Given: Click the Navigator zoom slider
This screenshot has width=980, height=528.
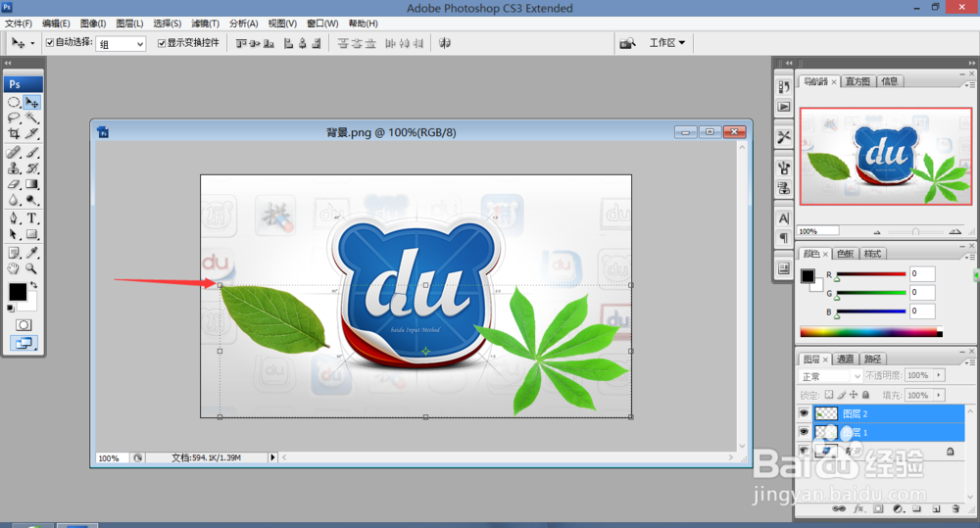Looking at the screenshot, I should pos(915,232).
